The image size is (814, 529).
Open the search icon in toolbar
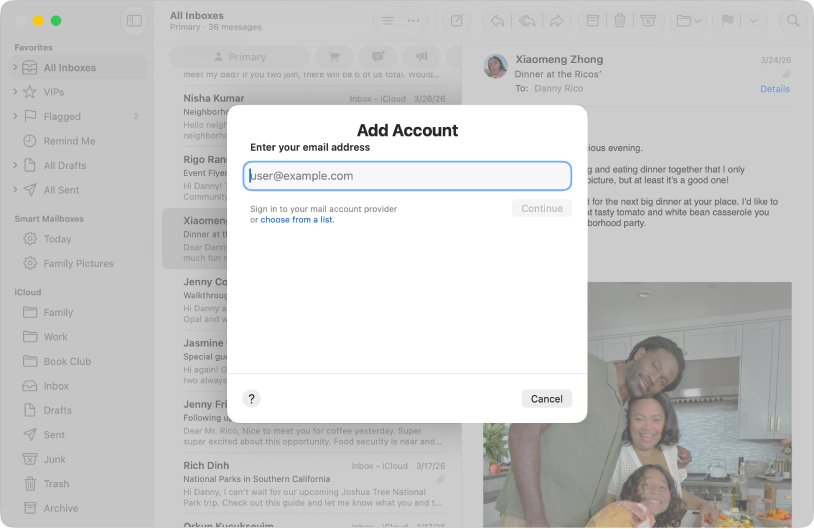(x=793, y=21)
